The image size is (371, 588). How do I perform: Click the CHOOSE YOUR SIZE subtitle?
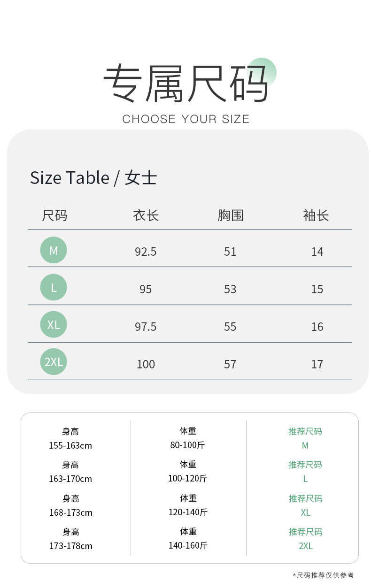click(185, 119)
